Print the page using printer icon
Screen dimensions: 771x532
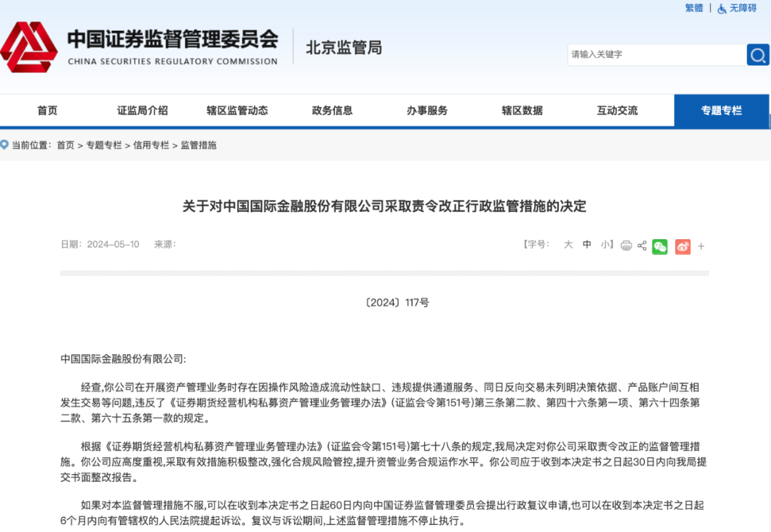(626, 246)
